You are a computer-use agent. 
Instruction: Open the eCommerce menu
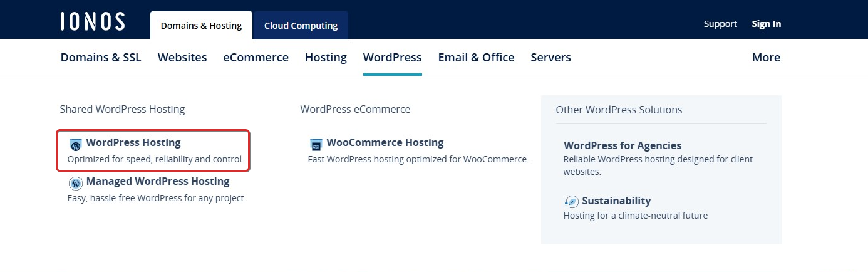coord(256,57)
